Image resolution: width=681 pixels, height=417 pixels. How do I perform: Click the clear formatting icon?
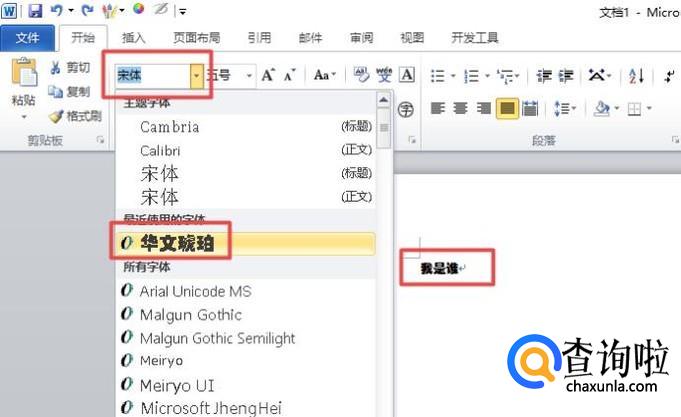(x=361, y=75)
